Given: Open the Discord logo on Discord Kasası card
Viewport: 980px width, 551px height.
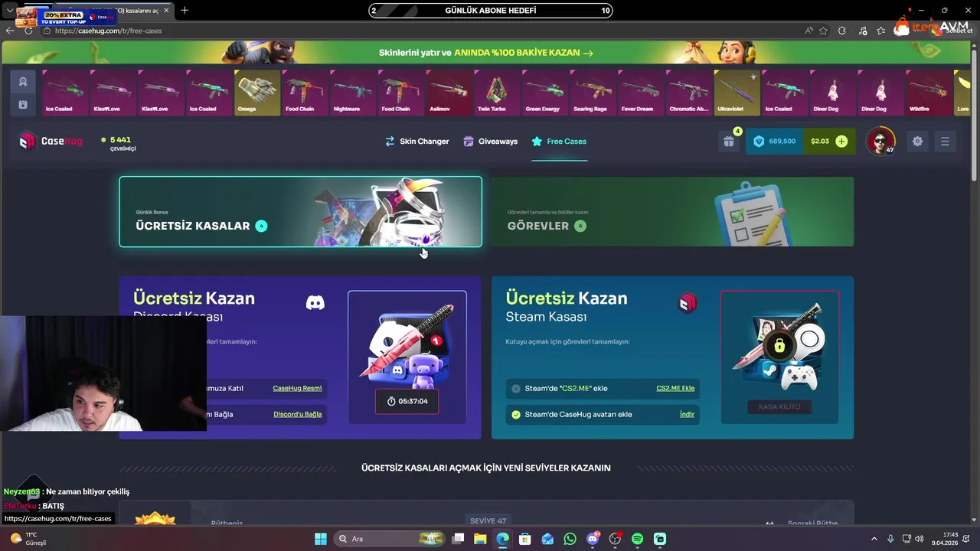Looking at the screenshot, I should [315, 303].
